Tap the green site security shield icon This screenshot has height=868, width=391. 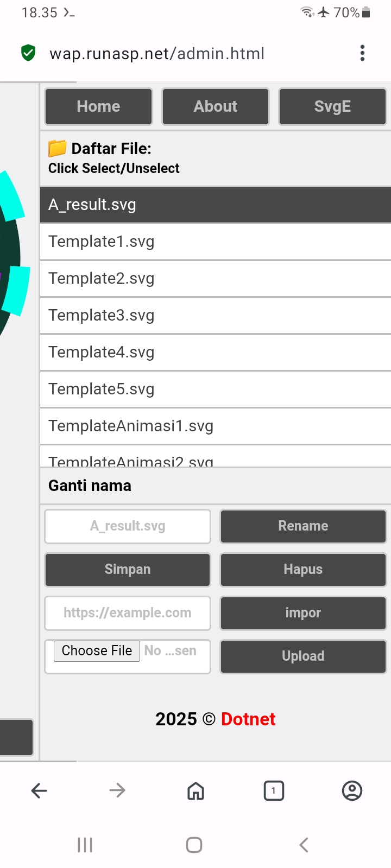tap(28, 53)
